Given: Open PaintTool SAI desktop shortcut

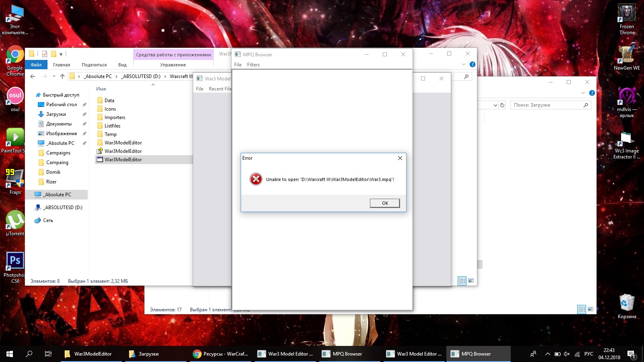Looking at the screenshot, I should pos(13,140).
